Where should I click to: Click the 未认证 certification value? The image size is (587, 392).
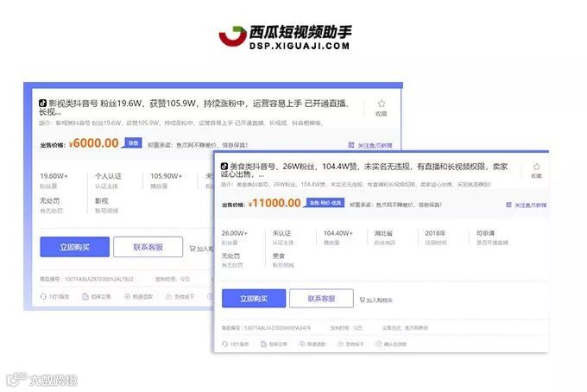(x=281, y=233)
